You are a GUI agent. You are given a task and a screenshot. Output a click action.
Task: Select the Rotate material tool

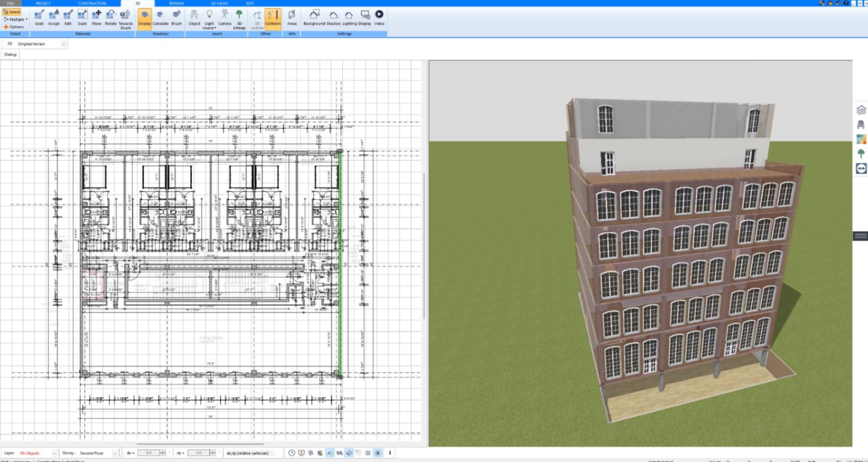(x=110, y=17)
